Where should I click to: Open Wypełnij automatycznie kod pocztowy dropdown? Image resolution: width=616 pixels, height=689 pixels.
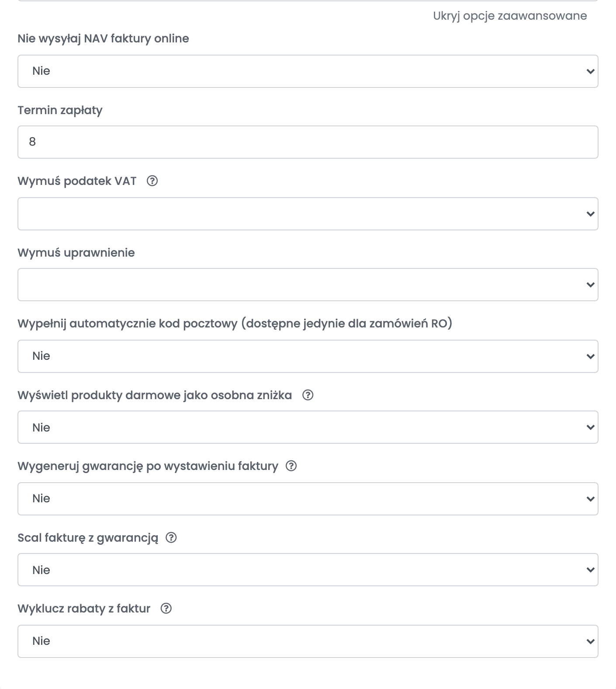pos(308,356)
